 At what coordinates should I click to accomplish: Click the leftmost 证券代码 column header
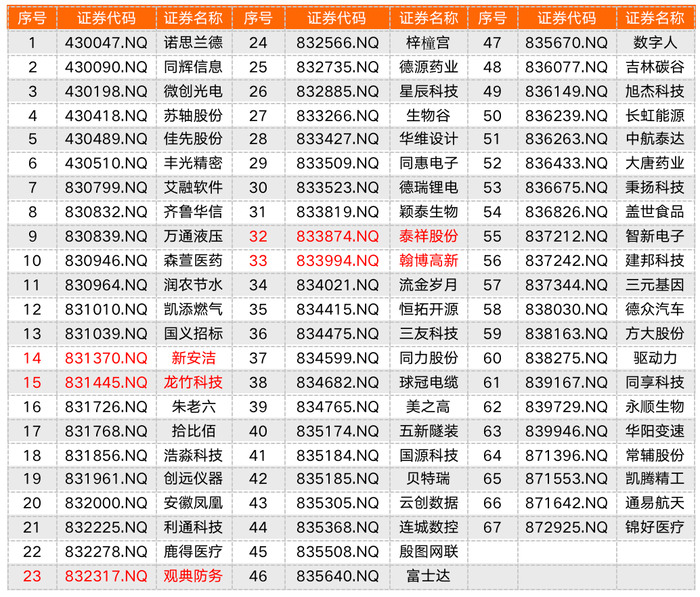106,18
